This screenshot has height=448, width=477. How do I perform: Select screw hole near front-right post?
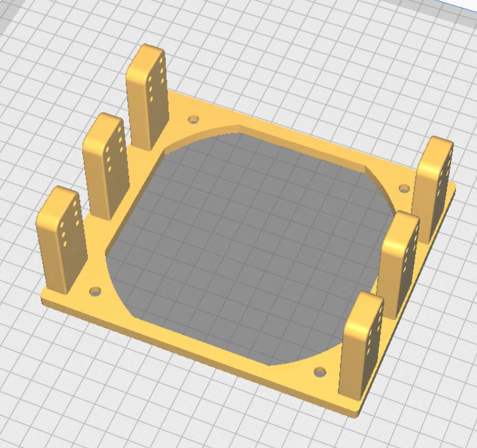pos(319,372)
